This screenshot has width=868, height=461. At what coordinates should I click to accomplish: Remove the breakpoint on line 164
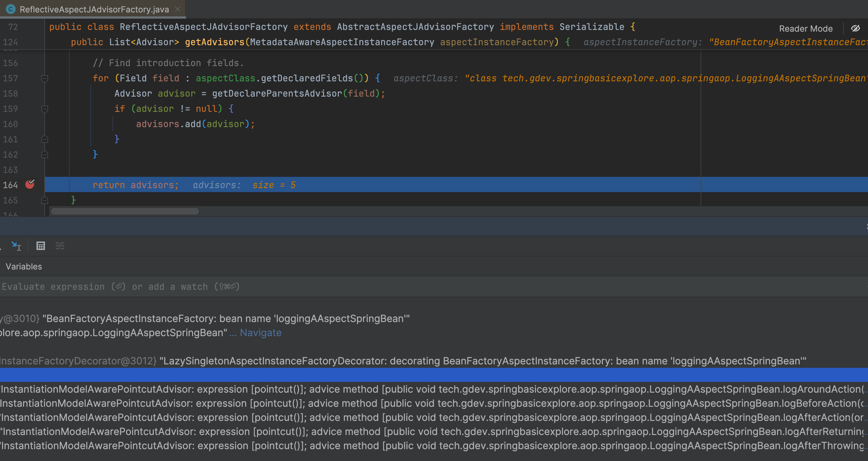tap(30, 184)
